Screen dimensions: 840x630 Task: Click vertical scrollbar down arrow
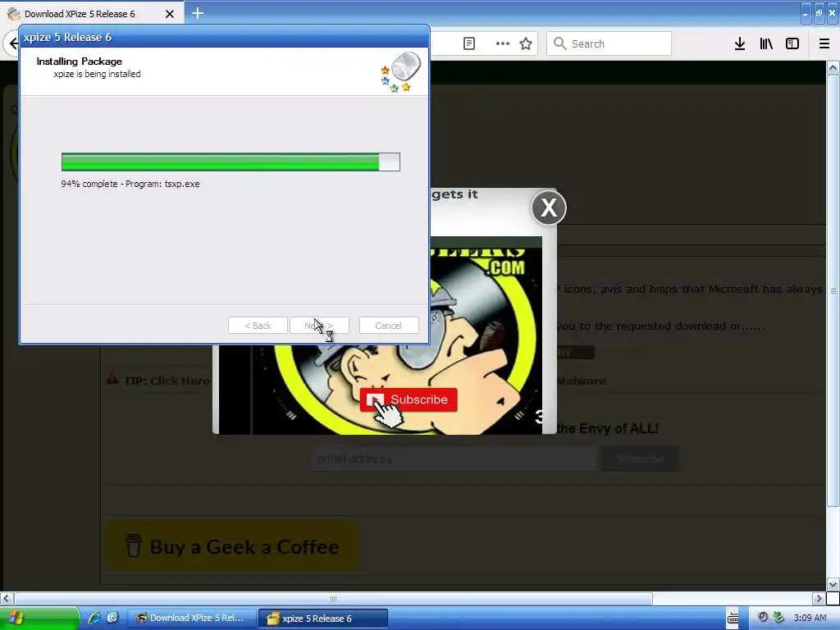(833, 584)
